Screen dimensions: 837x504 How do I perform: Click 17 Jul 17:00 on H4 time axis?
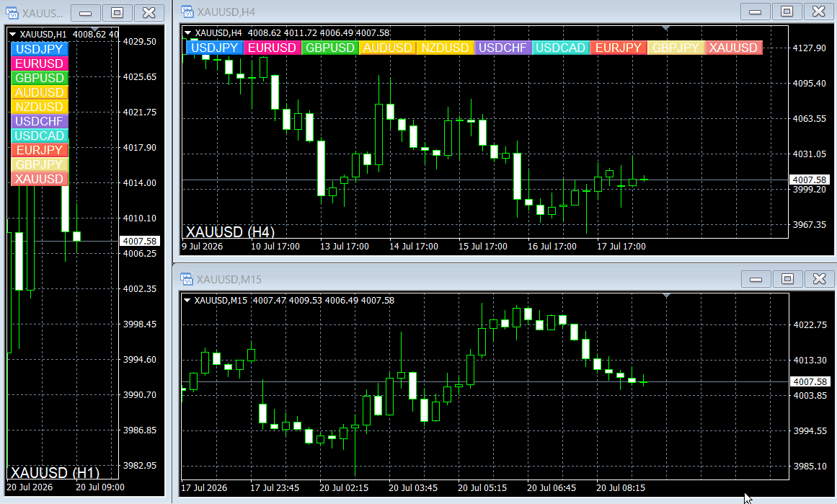[x=621, y=247]
